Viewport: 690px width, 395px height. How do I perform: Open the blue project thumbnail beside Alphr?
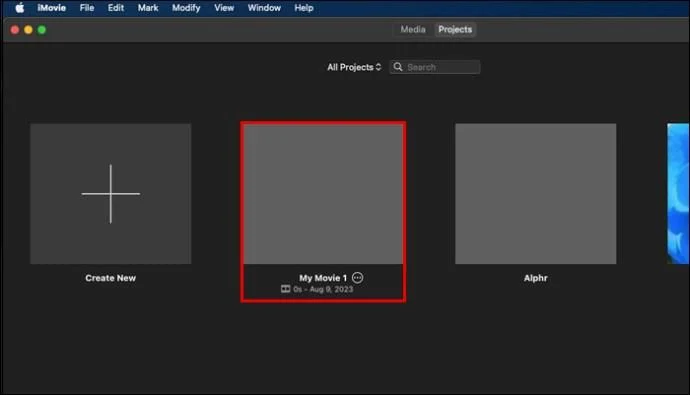[x=678, y=194]
